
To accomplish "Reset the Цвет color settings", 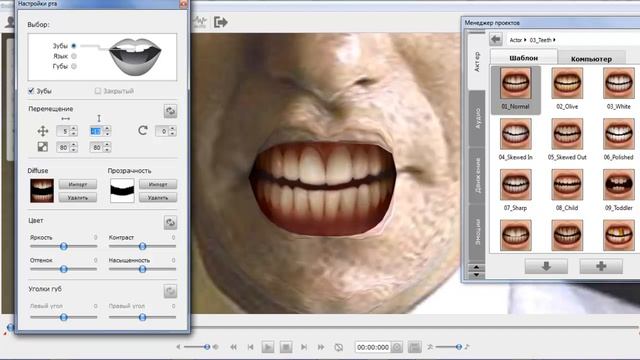I will pos(170,222).
